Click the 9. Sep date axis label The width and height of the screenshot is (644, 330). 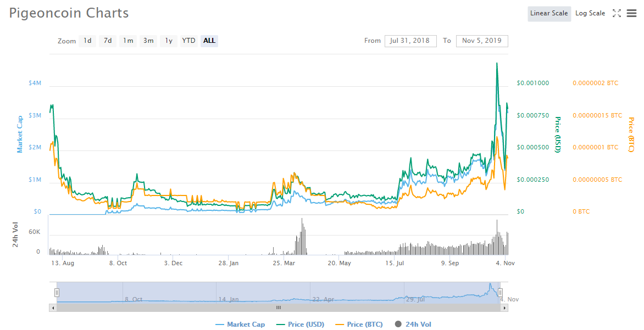[x=449, y=263]
